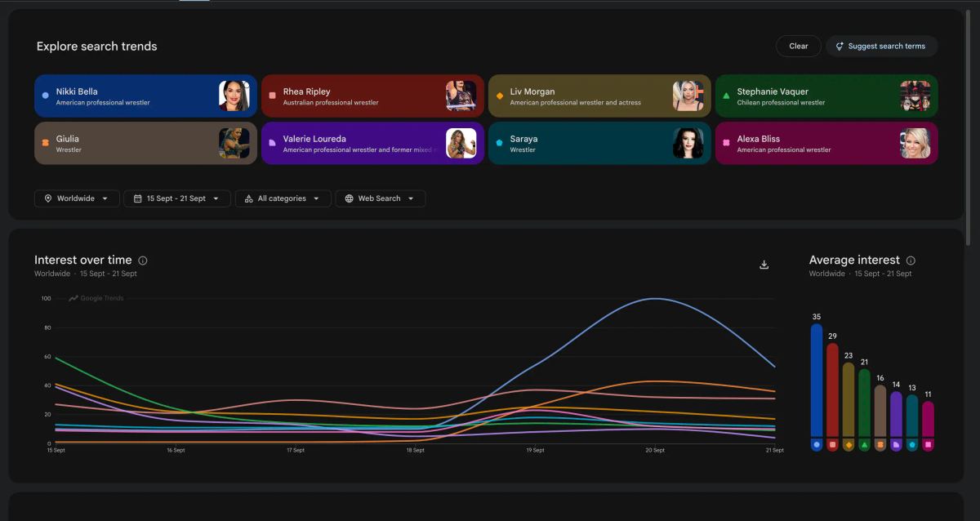The image size is (980, 521).
Task: Open the Worldwide location dropdown
Action: 77,198
